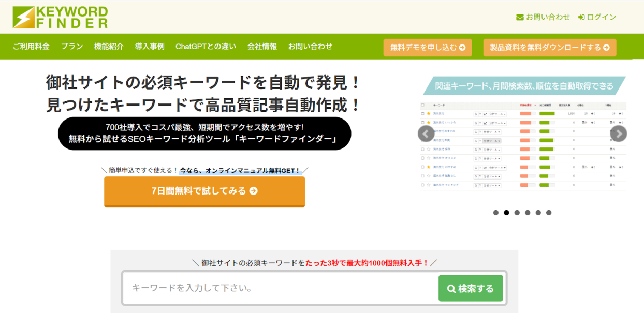644x313 pixels.
Task: Jump to the last carousel pagination dot
Action: click(x=549, y=213)
